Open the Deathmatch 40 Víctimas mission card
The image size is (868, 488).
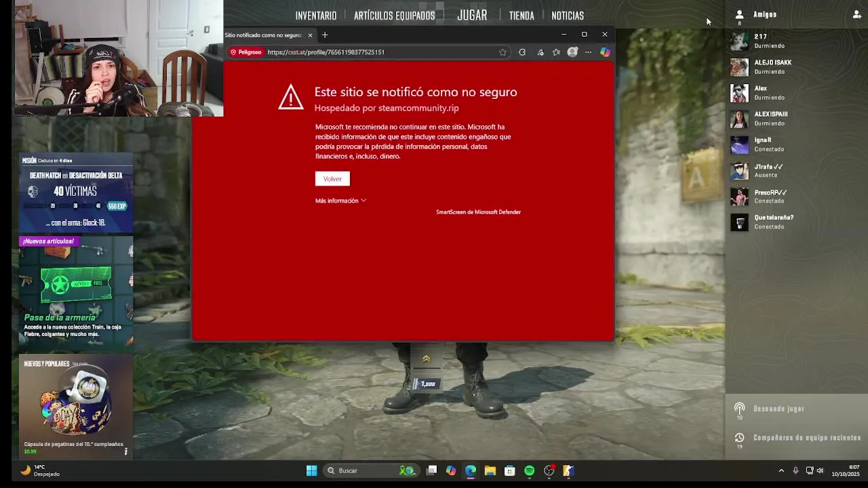76,194
